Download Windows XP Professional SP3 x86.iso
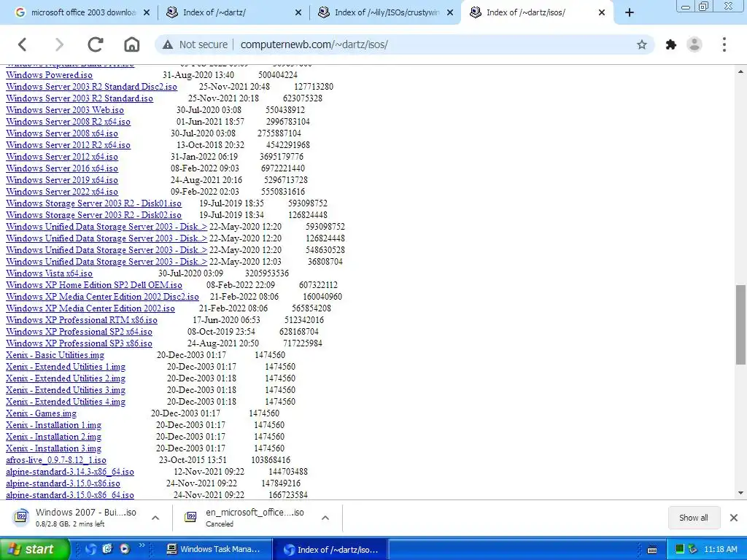Viewport: 747px width, 560px height. [79, 343]
